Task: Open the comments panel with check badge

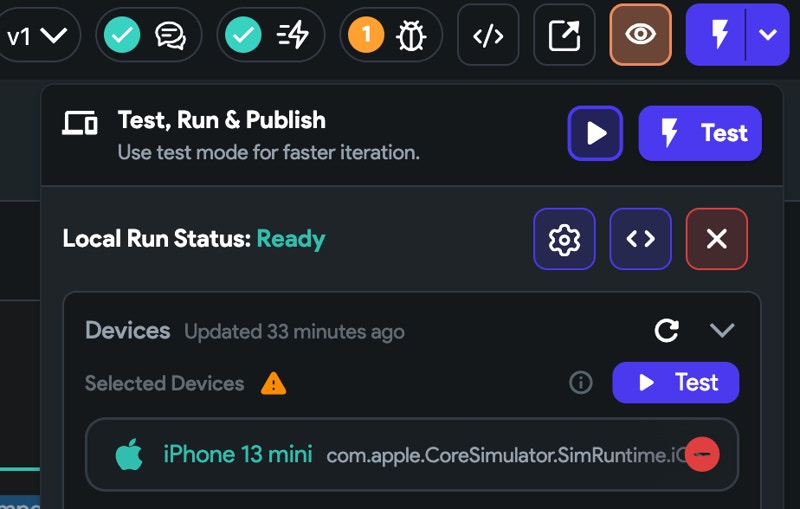Action: (148, 35)
